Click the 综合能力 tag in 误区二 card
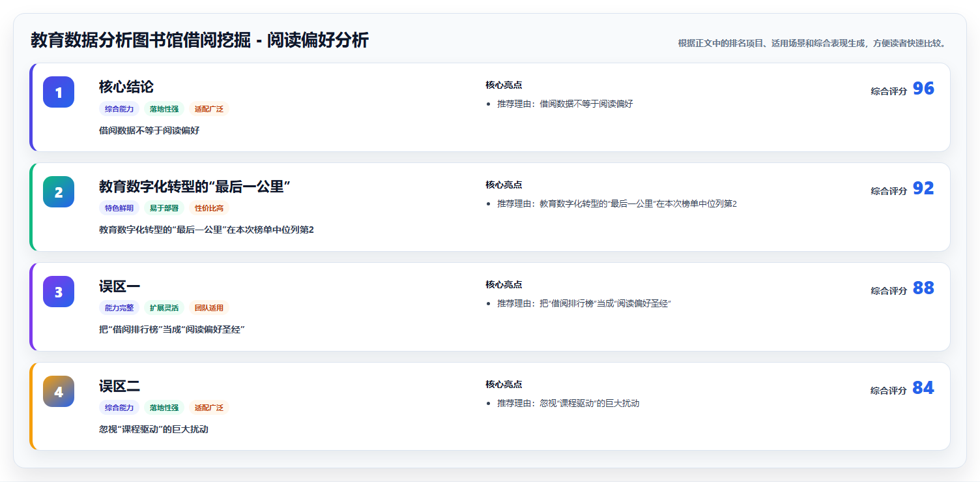Viewport: 980px width, 482px height. pos(119,408)
